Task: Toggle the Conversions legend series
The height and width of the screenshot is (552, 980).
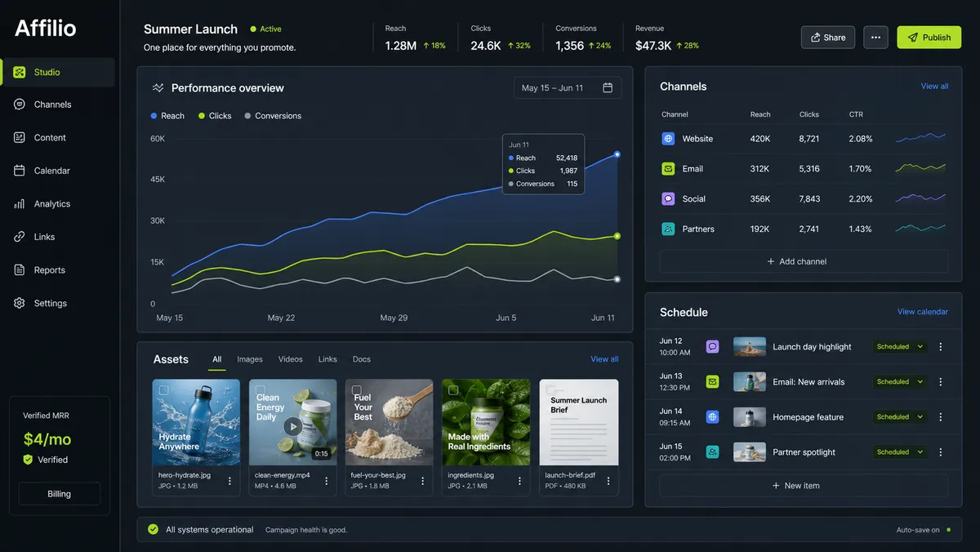Action: pos(273,116)
